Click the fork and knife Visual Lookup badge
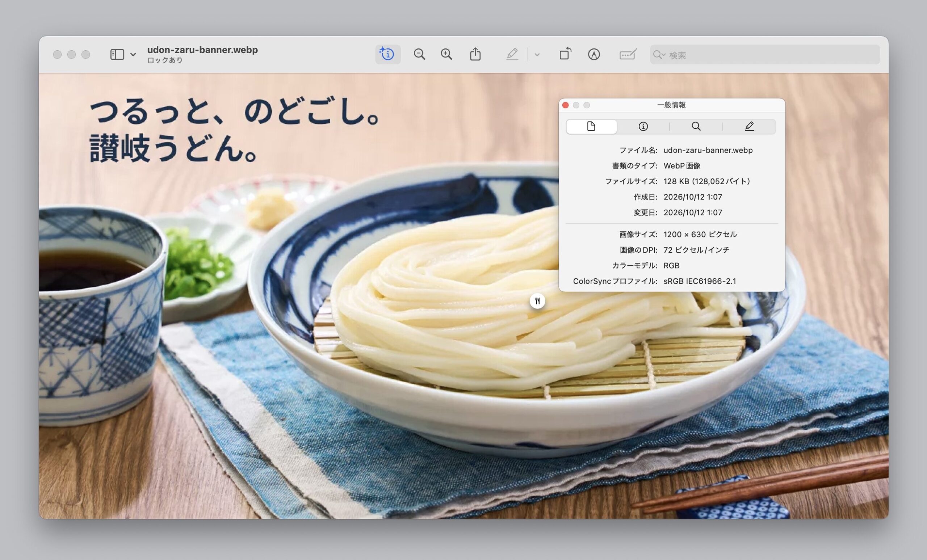 (537, 301)
